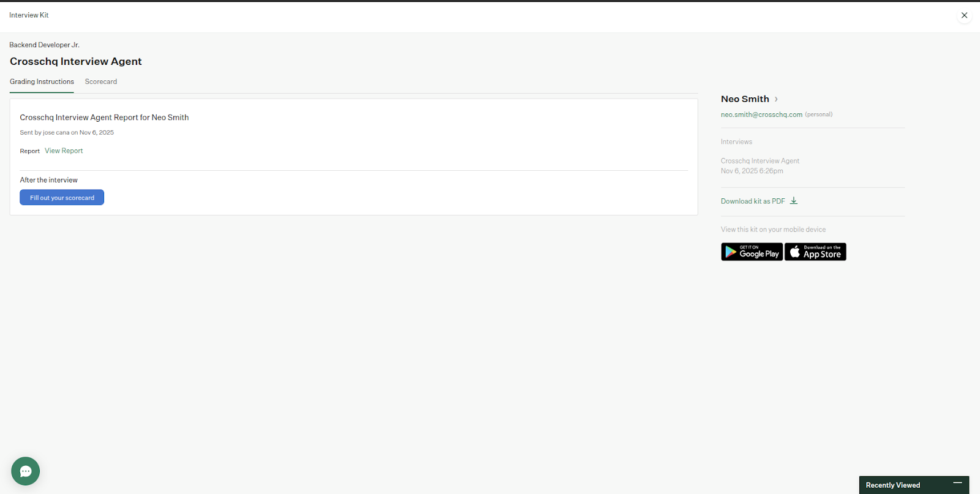The width and height of the screenshot is (980, 494).
Task: Click the neo.smith@crosschq.com email link
Action: [761, 114]
